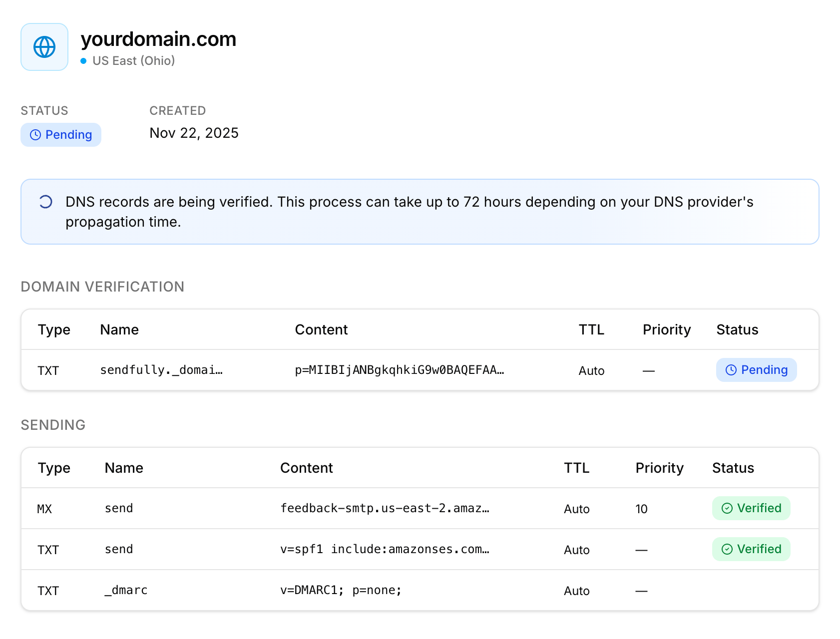Click the Nov 22, 2025 created date
Viewport: 840px width, 639px height.
point(194,133)
